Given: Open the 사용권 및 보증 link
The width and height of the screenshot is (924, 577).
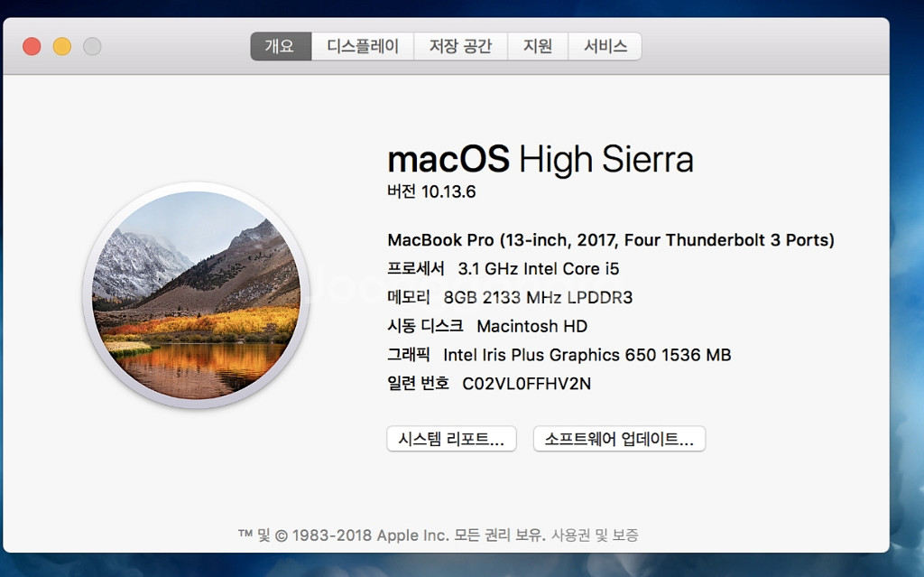Looking at the screenshot, I should pyautogui.click(x=595, y=535).
